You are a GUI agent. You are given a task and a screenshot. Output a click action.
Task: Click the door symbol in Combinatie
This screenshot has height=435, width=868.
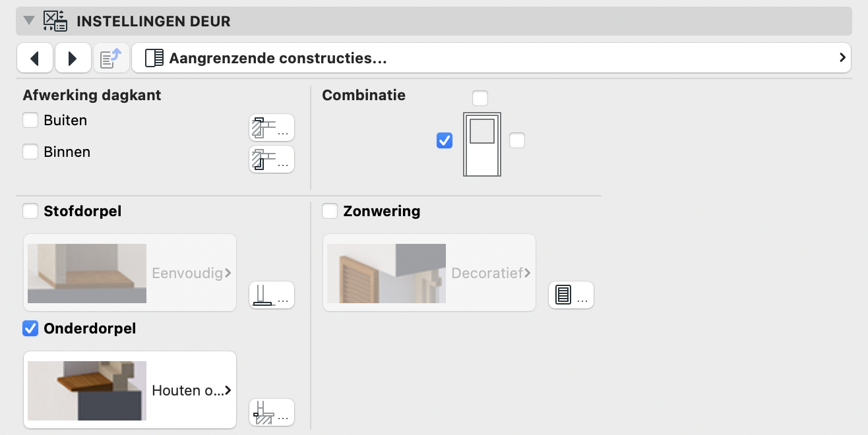pyautogui.click(x=482, y=144)
